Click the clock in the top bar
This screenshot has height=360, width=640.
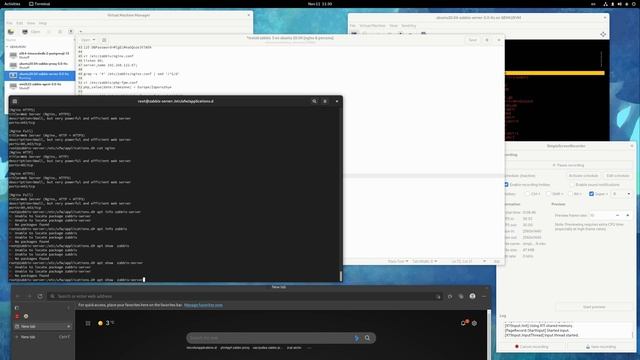tap(320, 4)
